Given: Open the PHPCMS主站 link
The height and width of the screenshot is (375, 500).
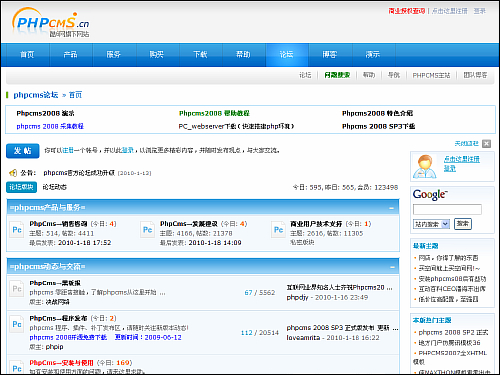Looking at the screenshot, I should 431,75.
